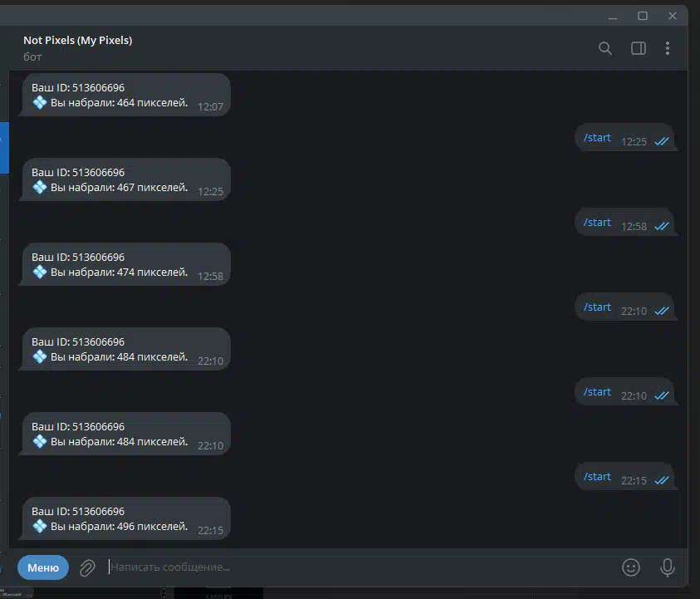This screenshot has height=599, width=700.
Task: Click the /start command sent at 22:15
Action: coord(597,477)
